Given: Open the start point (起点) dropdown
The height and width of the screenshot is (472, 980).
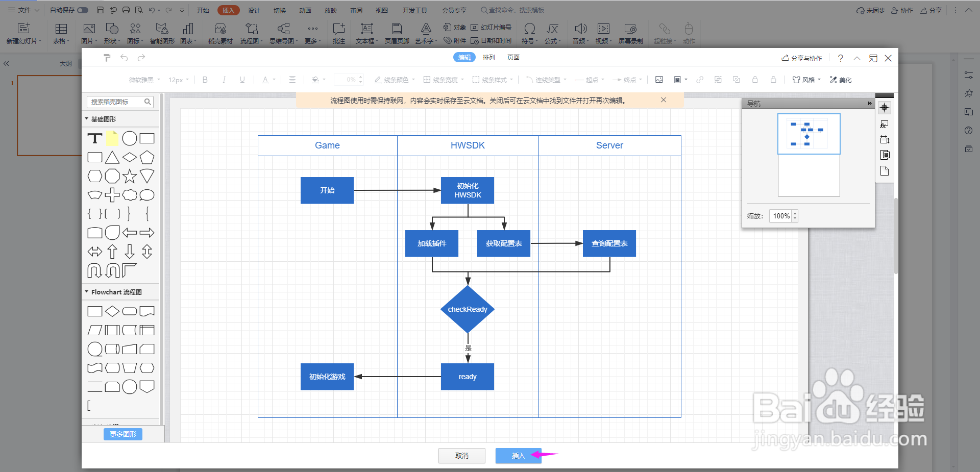Looking at the screenshot, I should [x=590, y=80].
